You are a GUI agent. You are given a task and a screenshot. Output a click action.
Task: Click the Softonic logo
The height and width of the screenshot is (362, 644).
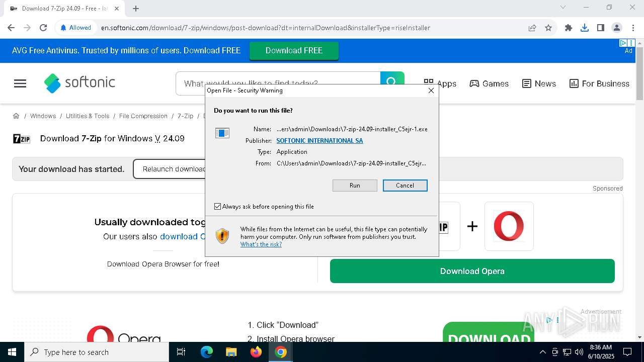pos(79,83)
